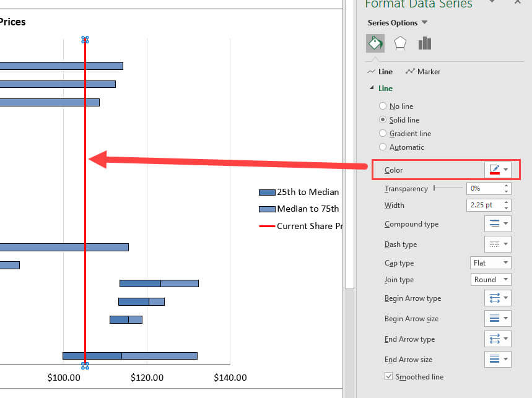The height and width of the screenshot is (398, 532).
Task: Click the vertical scrollbar beside the chart
Action: click(x=349, y=186)
